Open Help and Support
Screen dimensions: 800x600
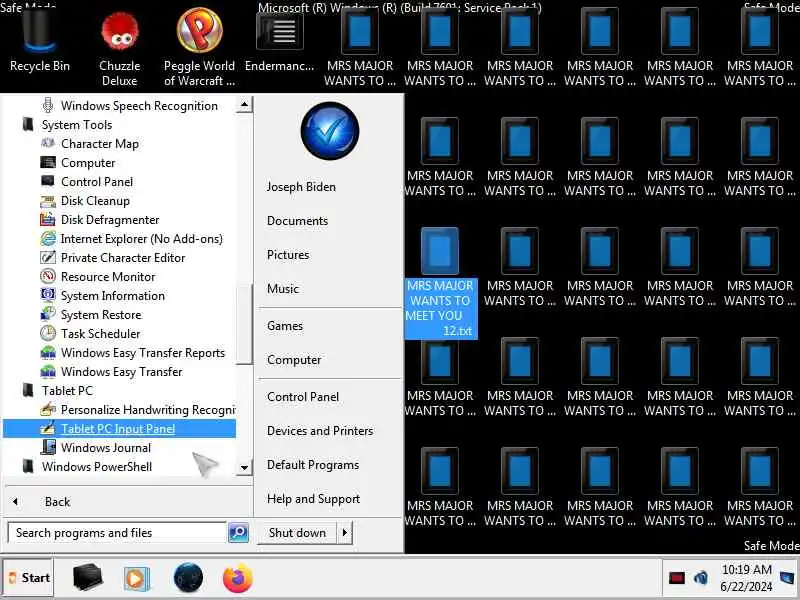click(313, 499)
